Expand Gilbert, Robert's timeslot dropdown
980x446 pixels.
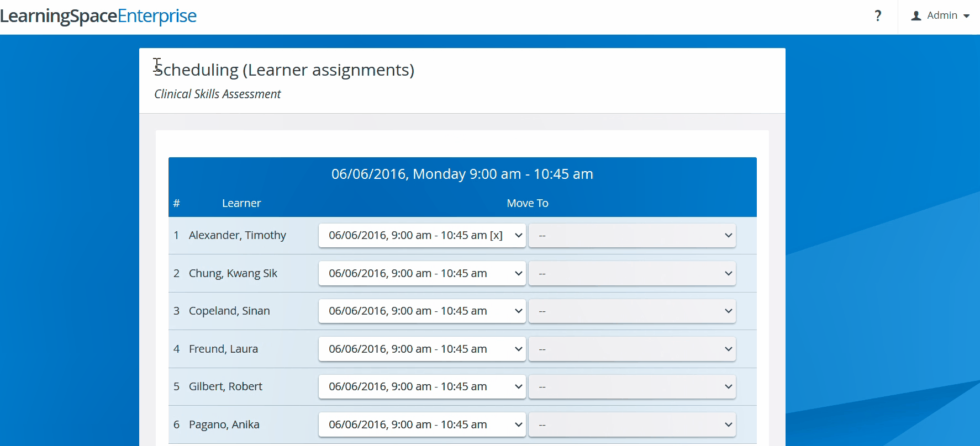click(x=422, y=387)
